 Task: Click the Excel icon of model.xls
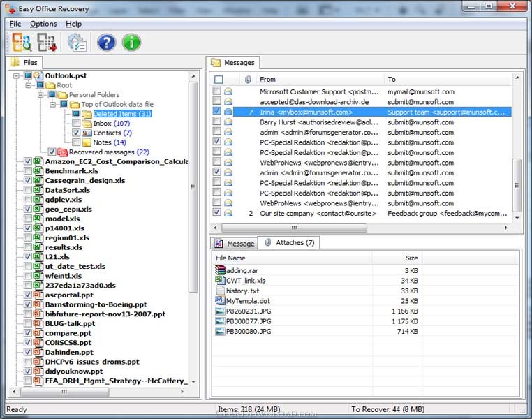click(x=38, y=219)
